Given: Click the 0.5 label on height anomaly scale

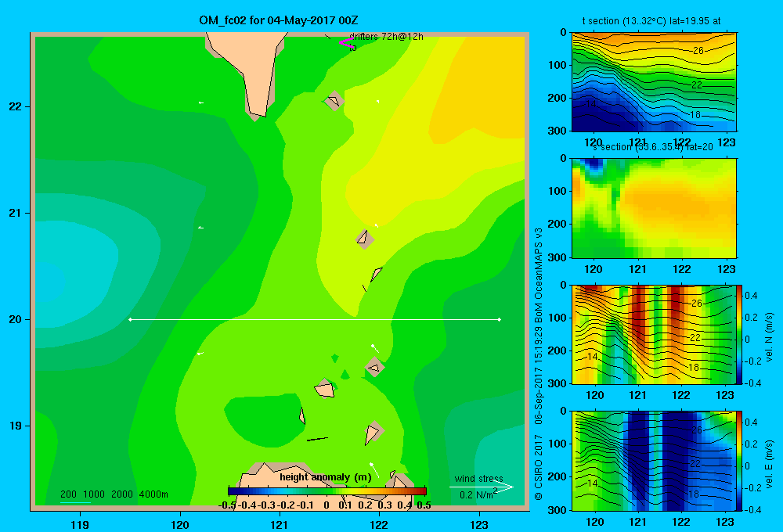Looking at the screenshot, I should pyautogui.click(x=424, y=505).
